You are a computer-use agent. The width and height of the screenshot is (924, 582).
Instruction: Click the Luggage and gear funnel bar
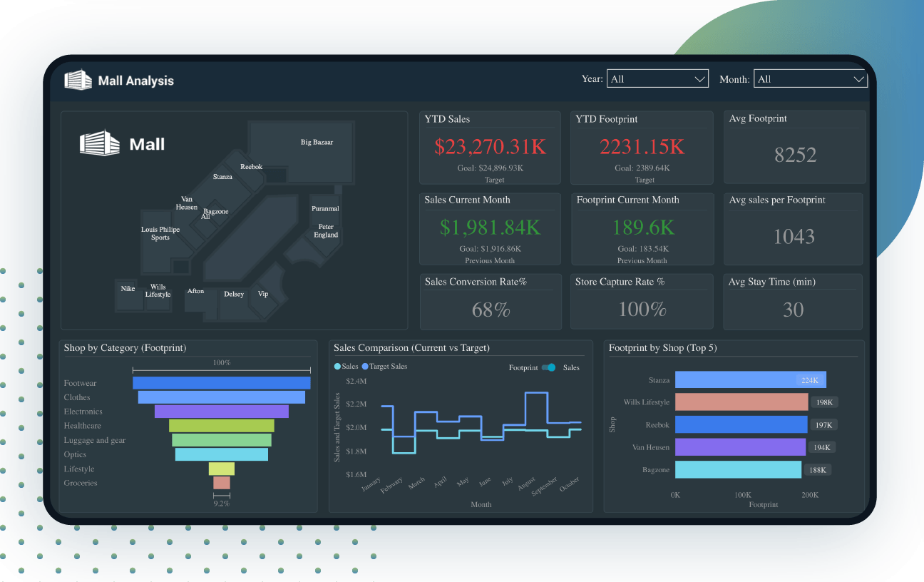pos(222,440)
